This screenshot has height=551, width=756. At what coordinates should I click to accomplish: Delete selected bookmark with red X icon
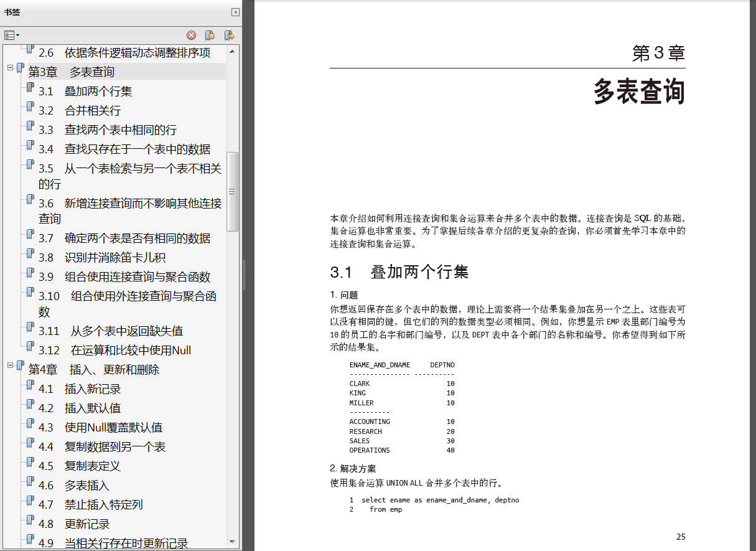pyautogui.click(x=192, y=35)
